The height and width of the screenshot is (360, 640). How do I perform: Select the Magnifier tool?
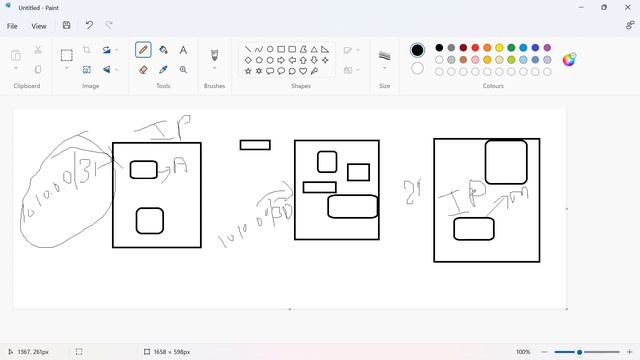[183, 70]
